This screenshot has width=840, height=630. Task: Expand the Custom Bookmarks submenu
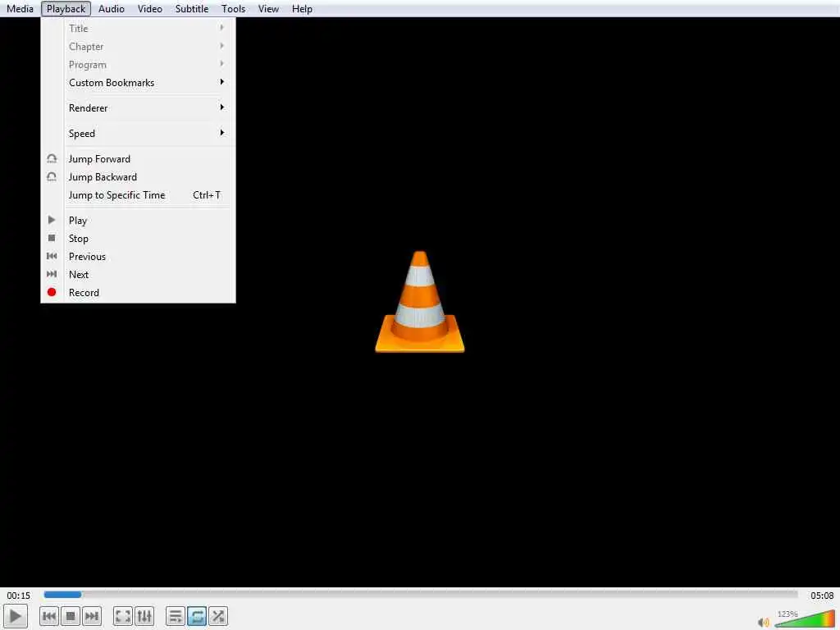coord(138,83)
